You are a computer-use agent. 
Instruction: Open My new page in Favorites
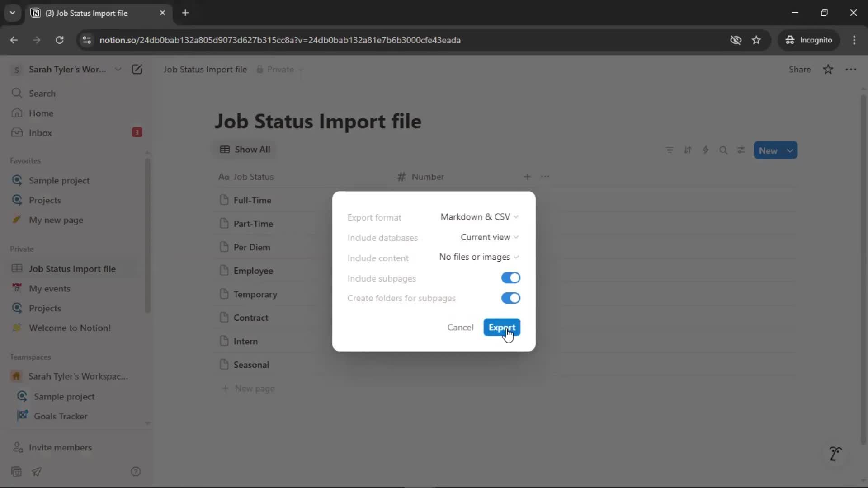(56, 220)
